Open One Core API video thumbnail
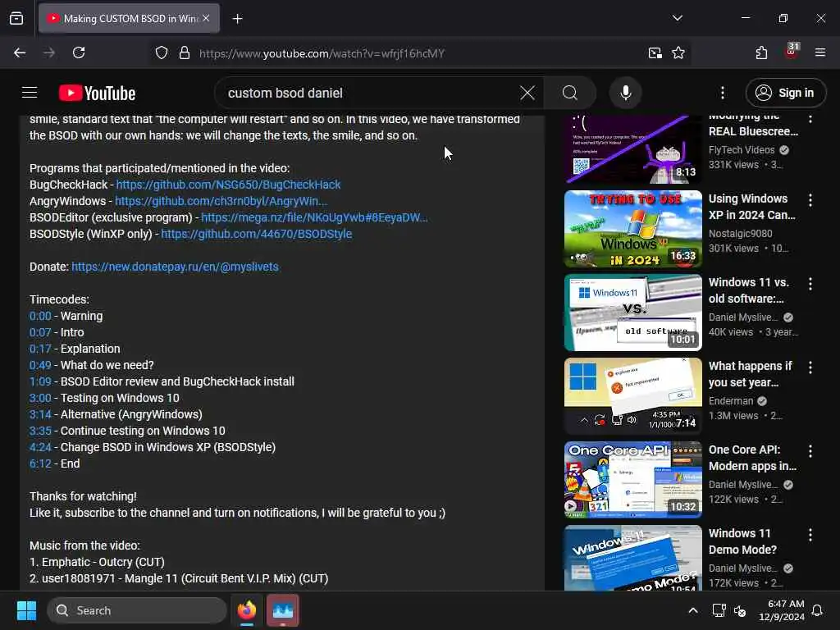840x630 pixels. point(632,479)
